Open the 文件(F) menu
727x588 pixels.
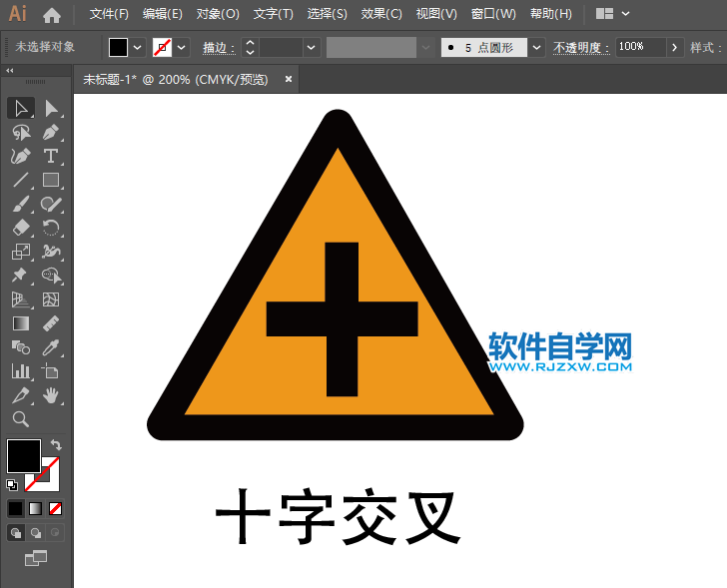coord(109,14)
